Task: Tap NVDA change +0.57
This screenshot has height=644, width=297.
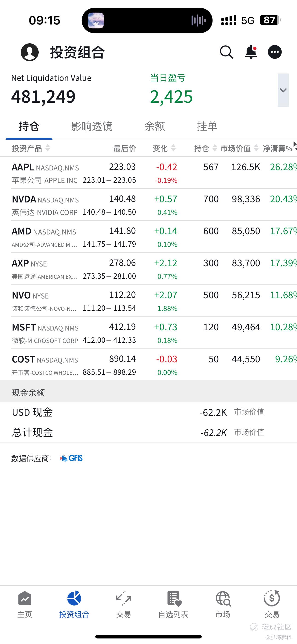Action: click(x=166, y=199)
